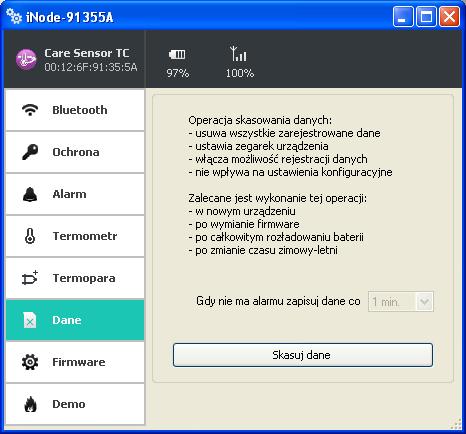The width and height of the screenshot is (466, 434).
Task: Click the window resize grip corner
Action: click(x=456, y=424)
